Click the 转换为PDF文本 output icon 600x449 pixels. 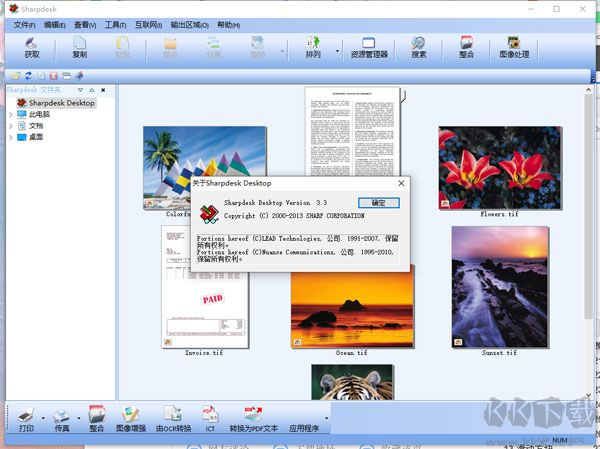click(253, 419)
